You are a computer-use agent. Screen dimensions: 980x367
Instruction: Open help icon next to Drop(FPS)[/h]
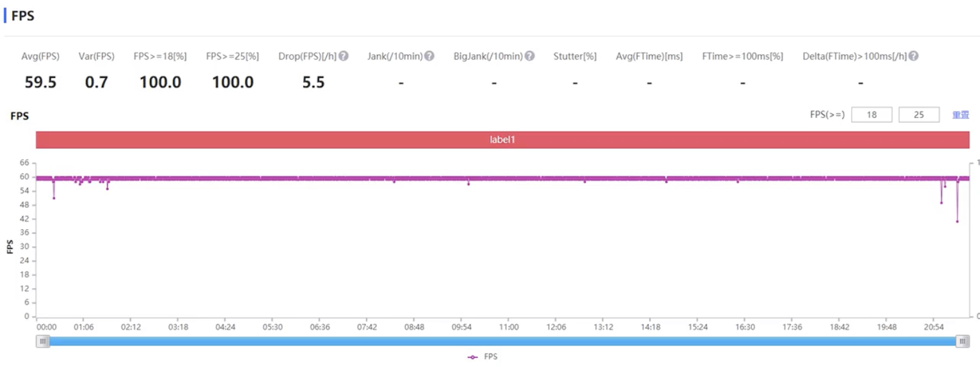344,56
